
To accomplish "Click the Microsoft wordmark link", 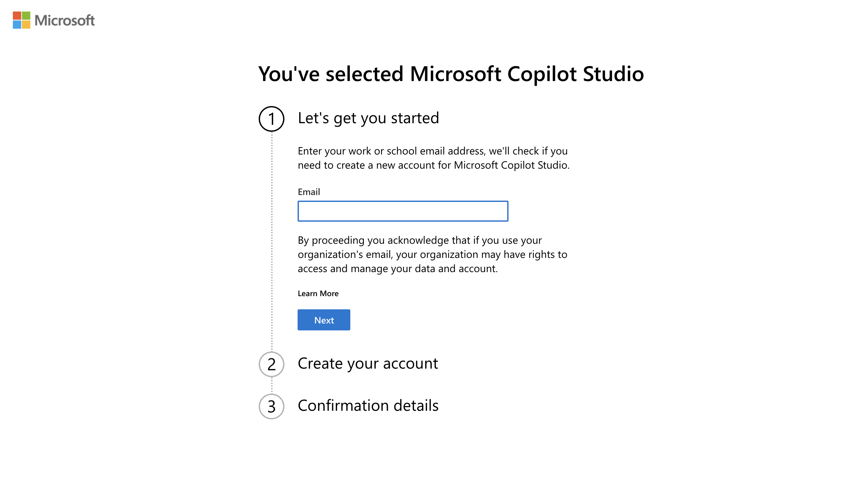I will 64,21.
